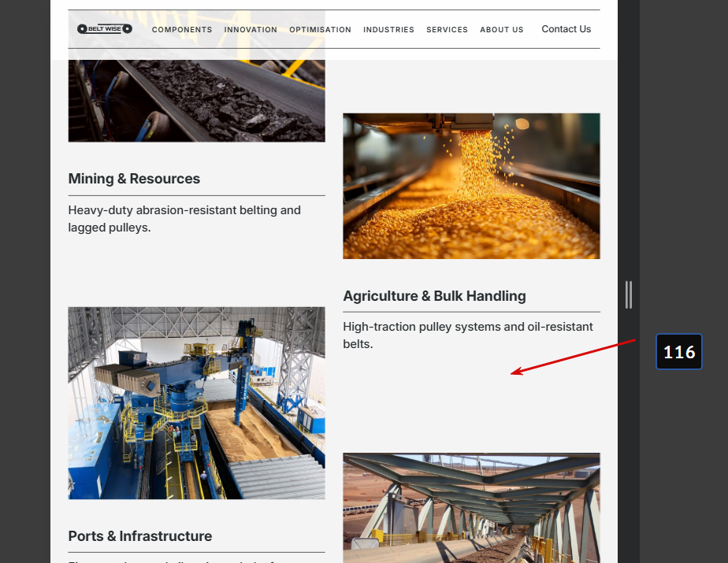
Task: Select the covered conveyor gantry image
Action: 471,508
